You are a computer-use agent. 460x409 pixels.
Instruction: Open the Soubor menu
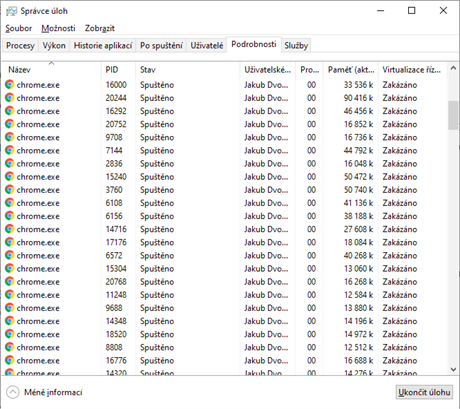pos(19,28)
